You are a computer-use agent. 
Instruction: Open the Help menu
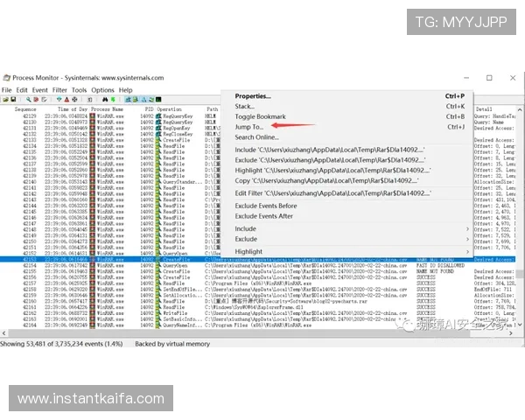(x=125, y=90)
